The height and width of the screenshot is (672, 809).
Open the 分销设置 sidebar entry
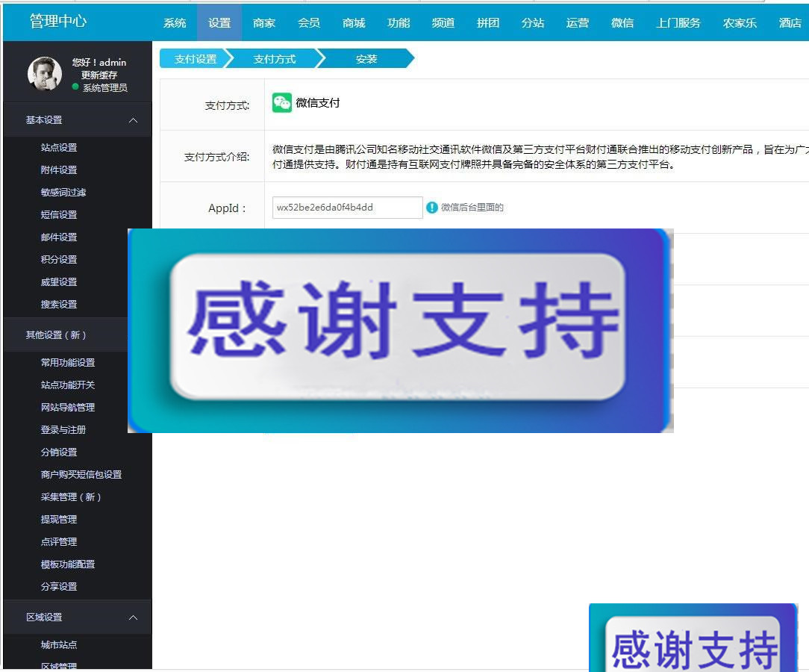tap(58, 452)
